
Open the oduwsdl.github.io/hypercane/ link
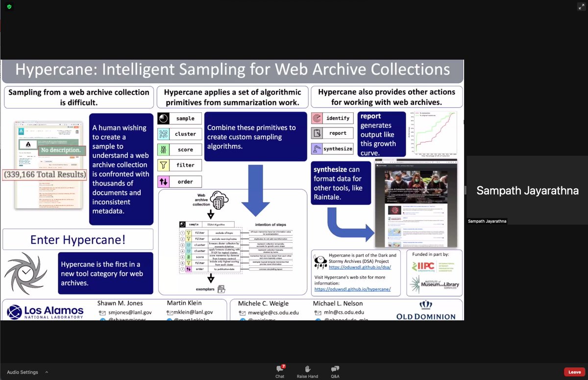(352, 289)
